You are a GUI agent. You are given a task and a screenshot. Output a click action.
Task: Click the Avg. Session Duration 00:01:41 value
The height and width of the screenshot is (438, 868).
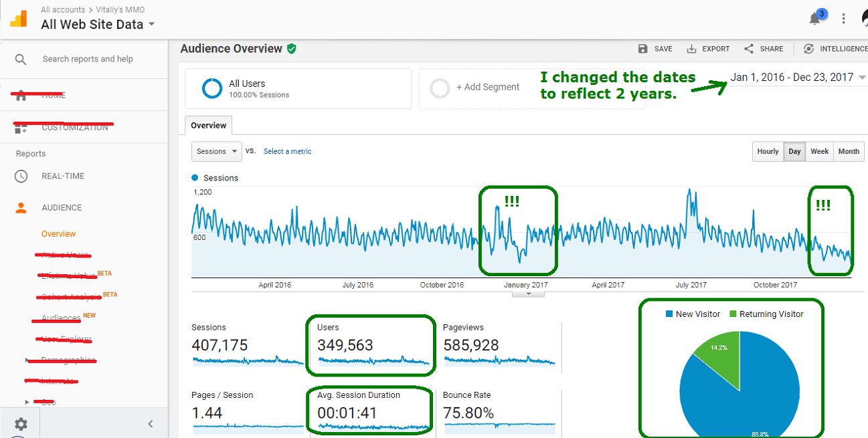[347, 413]
